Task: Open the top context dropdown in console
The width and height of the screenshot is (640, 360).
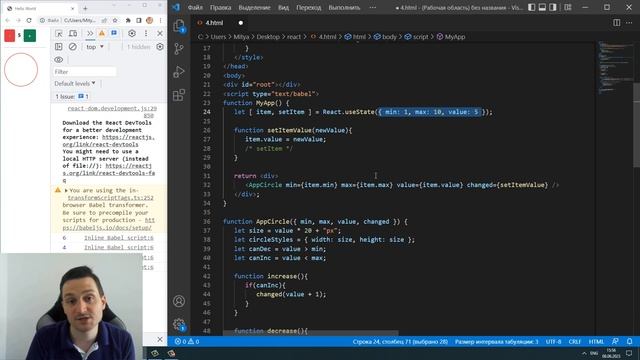Action: [x=95, y=47]
